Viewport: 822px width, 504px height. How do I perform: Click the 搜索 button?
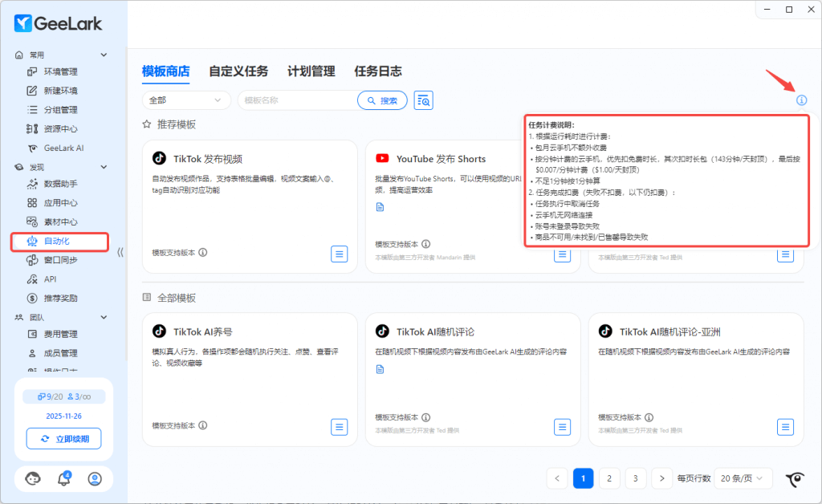click(x=382, y=100)
